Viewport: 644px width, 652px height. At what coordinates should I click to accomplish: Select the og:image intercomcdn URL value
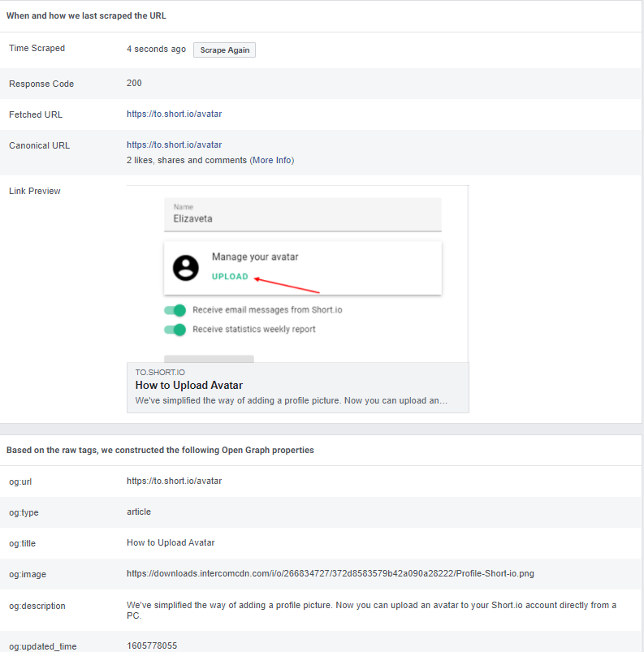tap(331, 573)
